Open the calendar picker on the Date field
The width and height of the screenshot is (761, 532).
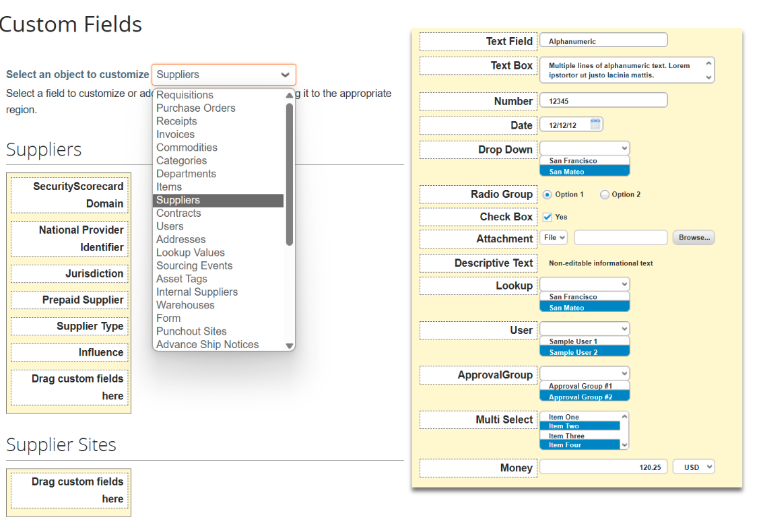595,124
